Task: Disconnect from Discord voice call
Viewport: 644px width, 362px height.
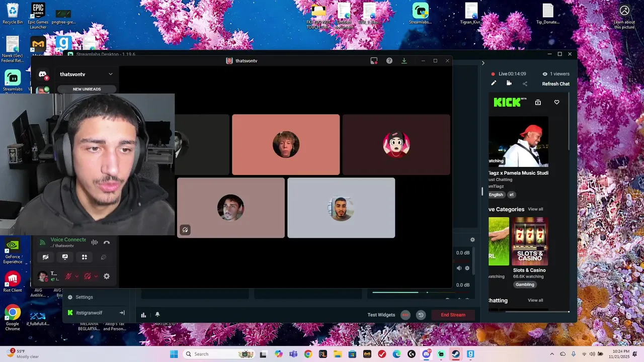Action: [x=107, y=242]
